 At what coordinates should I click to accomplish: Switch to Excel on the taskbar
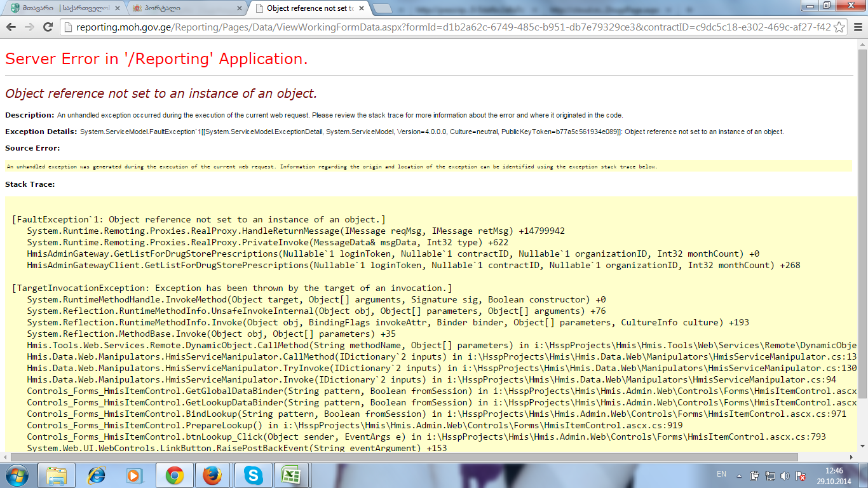[x=291, y=475]
